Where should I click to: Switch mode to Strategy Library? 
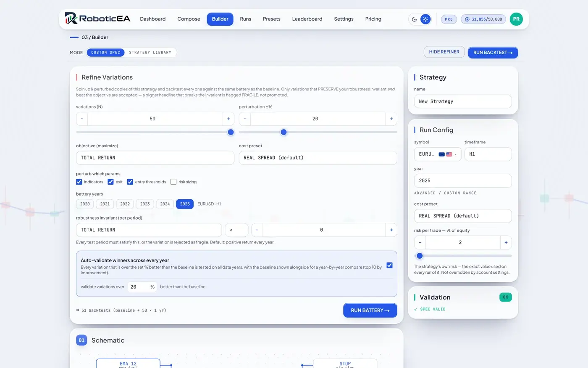pyautogui.click(x=150, y=53)
